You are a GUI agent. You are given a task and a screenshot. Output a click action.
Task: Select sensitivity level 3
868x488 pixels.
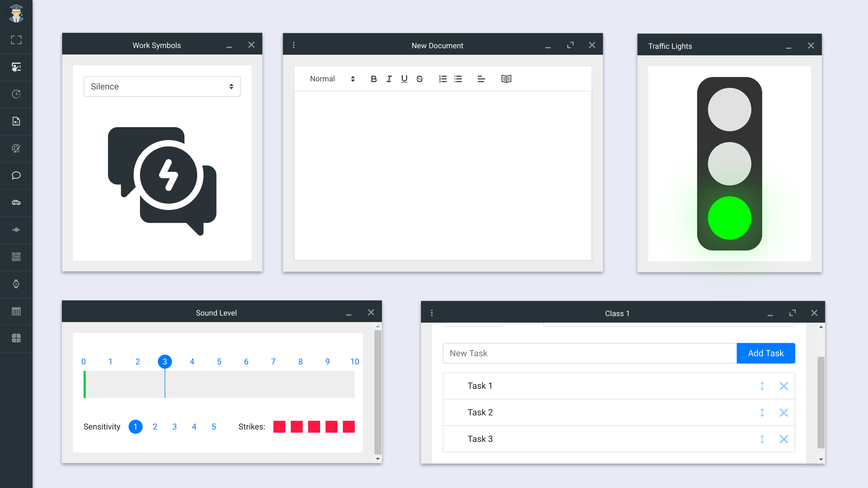[174, 427]
